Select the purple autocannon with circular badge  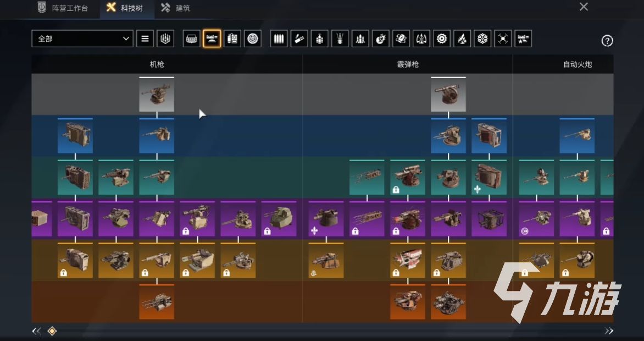click(x=536, y=219)
